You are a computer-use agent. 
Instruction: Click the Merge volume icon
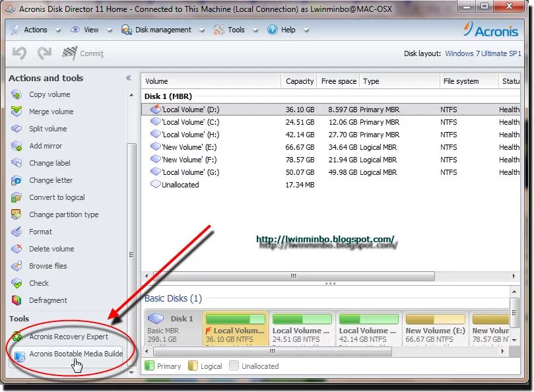[17, 112]
